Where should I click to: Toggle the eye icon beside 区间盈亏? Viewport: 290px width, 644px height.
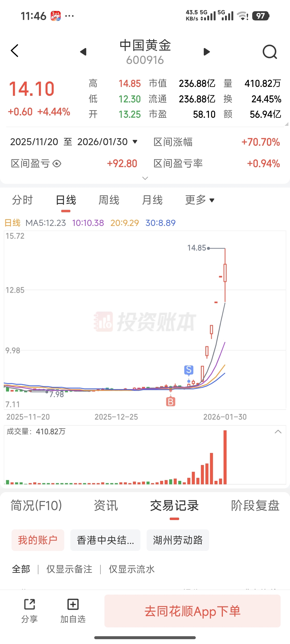pos(57,163)
